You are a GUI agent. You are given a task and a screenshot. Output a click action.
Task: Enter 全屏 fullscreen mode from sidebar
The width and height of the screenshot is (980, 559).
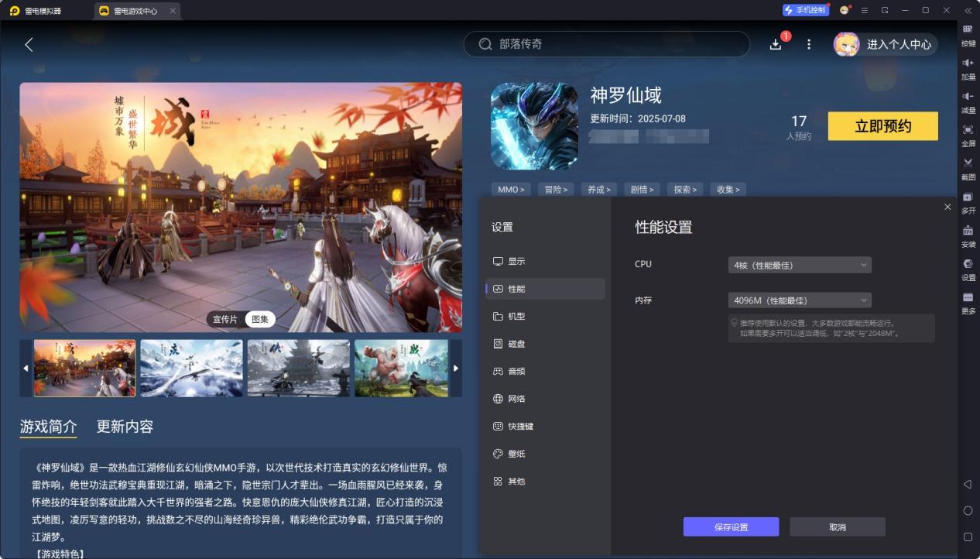tap(968, 135)
